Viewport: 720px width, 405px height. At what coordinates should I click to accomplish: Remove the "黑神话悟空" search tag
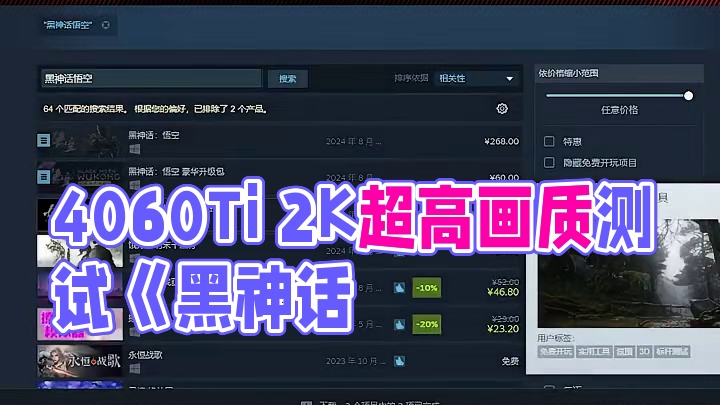point(106,25)
